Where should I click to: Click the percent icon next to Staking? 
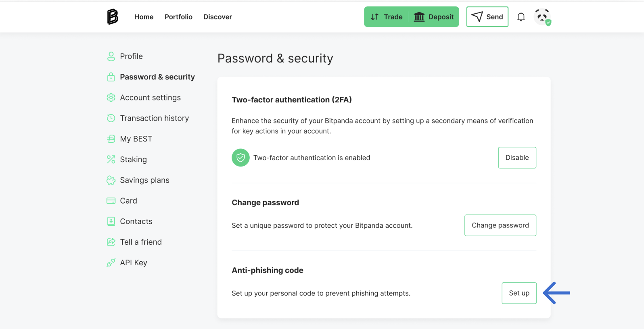click(111, 159)
